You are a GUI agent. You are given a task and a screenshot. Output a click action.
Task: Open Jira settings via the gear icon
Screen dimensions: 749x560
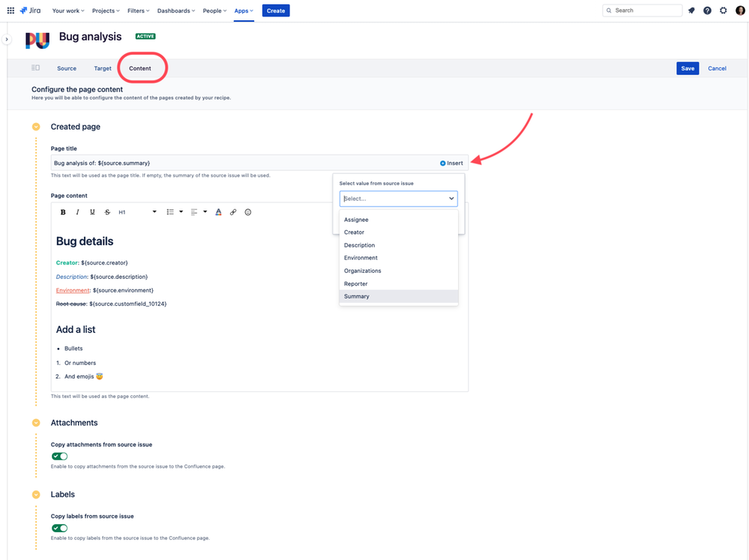tap(723, 10)
